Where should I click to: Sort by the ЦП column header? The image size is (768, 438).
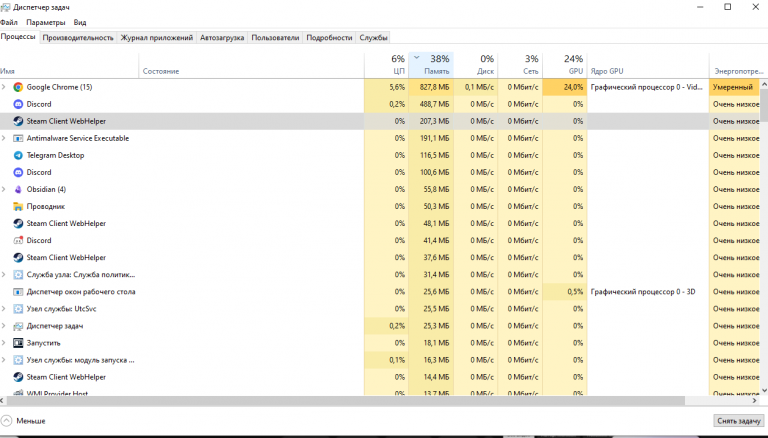[x=386, y=65]
